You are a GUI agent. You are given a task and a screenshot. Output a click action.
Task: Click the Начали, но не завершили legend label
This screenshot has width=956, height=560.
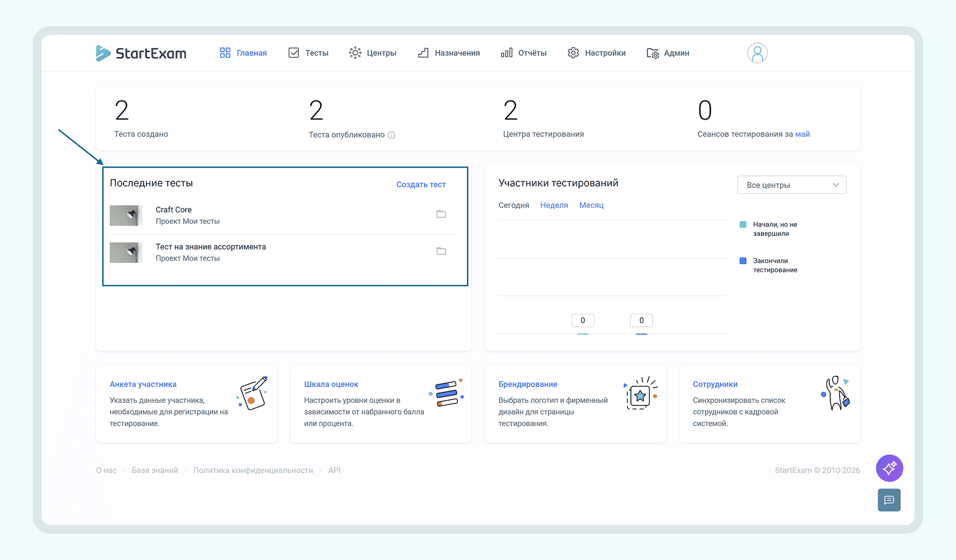click(775, 229)
